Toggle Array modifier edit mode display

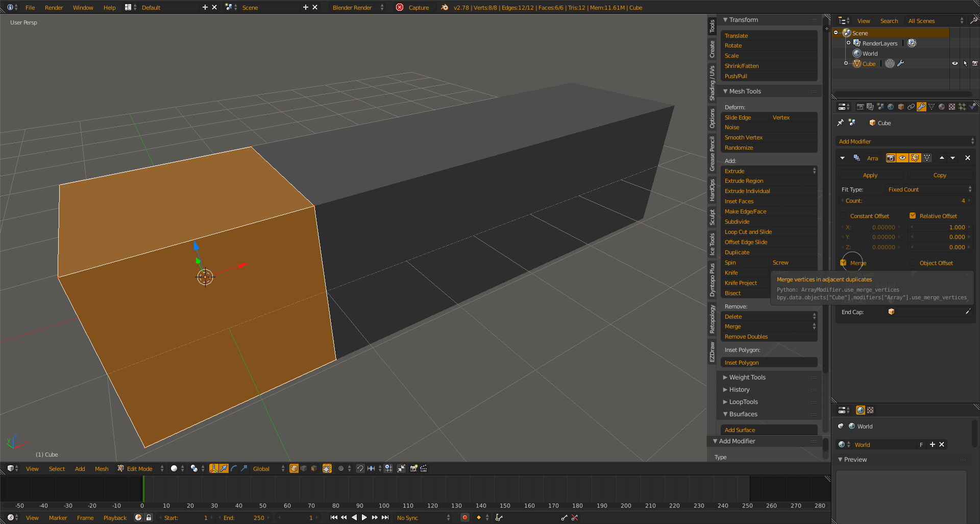(915, 158)
